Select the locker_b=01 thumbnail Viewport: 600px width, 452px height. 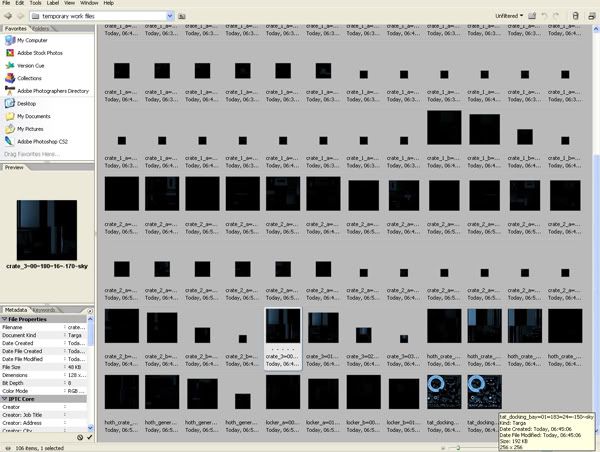tap(404, 394)
